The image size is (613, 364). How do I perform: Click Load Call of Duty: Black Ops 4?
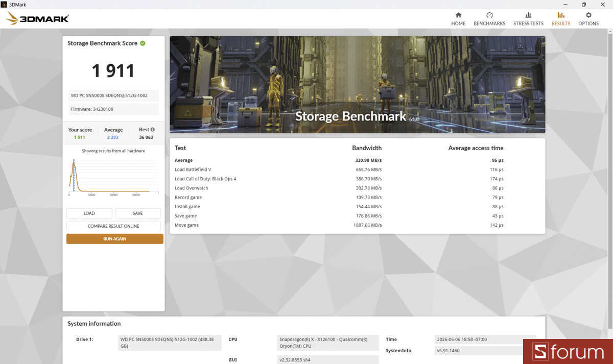click(x=205, y=179)
